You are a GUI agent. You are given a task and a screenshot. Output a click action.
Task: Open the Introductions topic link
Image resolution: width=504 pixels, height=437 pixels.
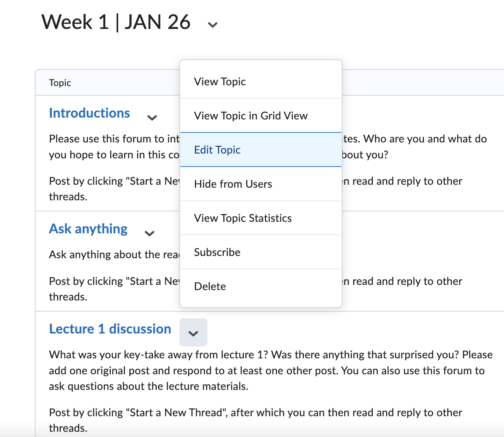click(x=89, y=113)
